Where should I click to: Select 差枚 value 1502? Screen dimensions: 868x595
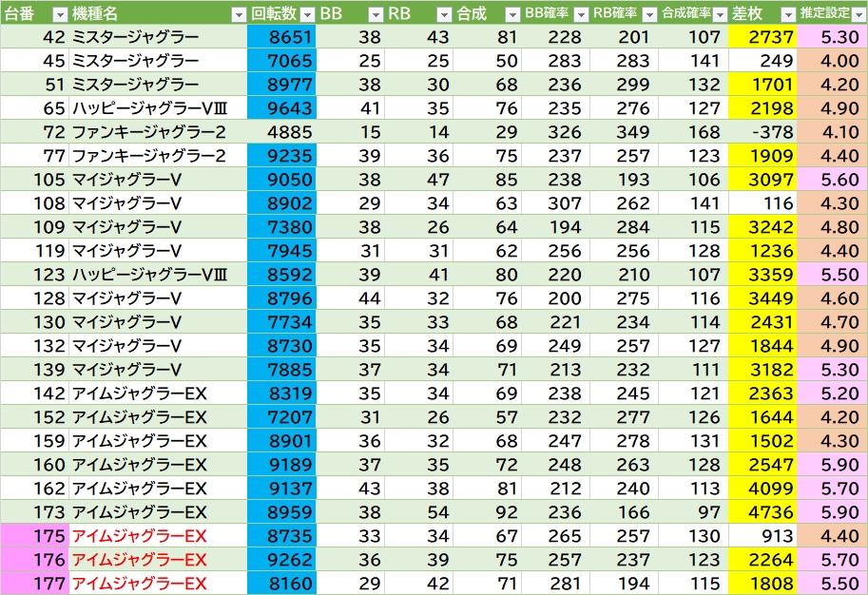click(762, 441)
